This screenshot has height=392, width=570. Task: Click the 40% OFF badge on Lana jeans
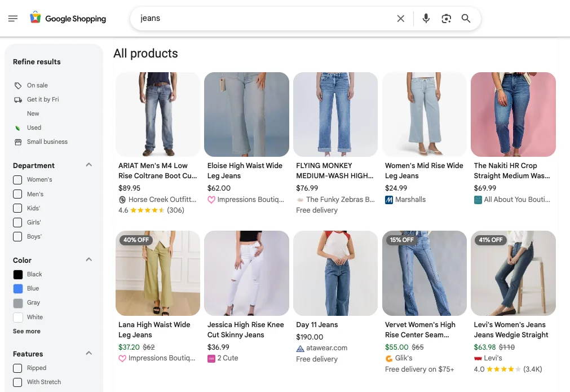pyautogui.click(x=136, y=240)
